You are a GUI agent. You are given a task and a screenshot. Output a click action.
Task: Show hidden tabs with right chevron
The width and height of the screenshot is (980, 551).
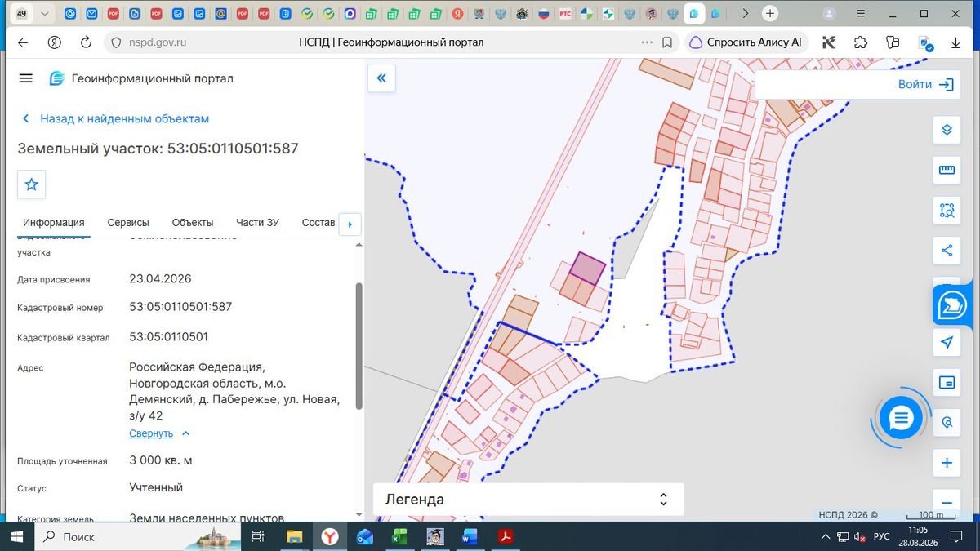click(x=744, y=14)
